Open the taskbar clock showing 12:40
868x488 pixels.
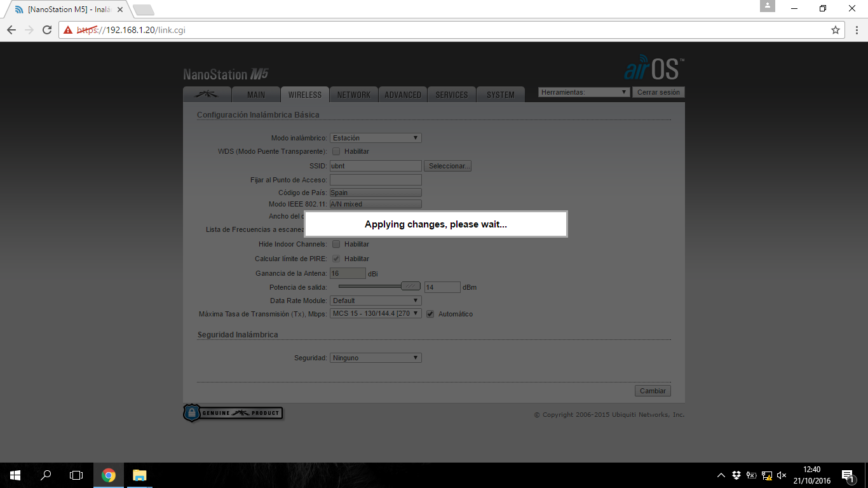pyautogui.click(x=812, y=475)
